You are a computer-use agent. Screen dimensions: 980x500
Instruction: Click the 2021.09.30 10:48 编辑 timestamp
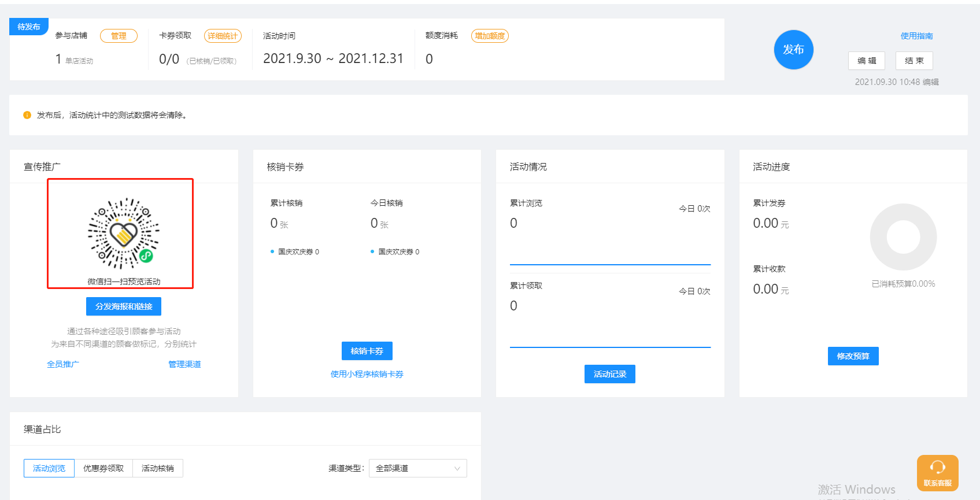click(897, 82)
